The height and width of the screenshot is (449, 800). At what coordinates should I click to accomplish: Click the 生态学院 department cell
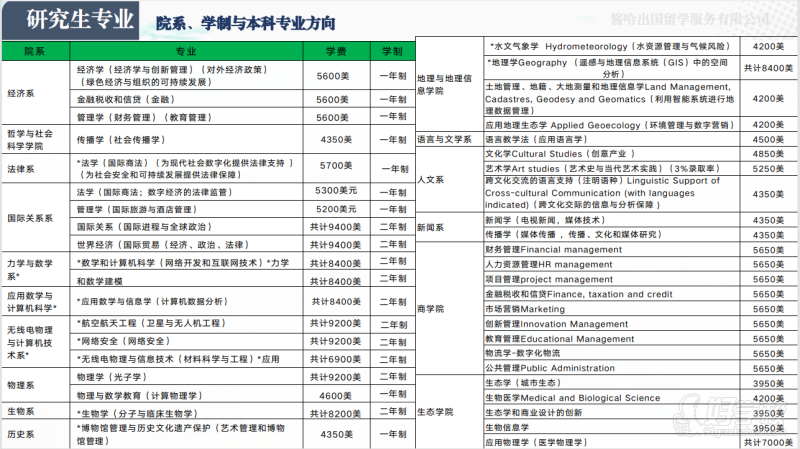[x=435, y=412]
